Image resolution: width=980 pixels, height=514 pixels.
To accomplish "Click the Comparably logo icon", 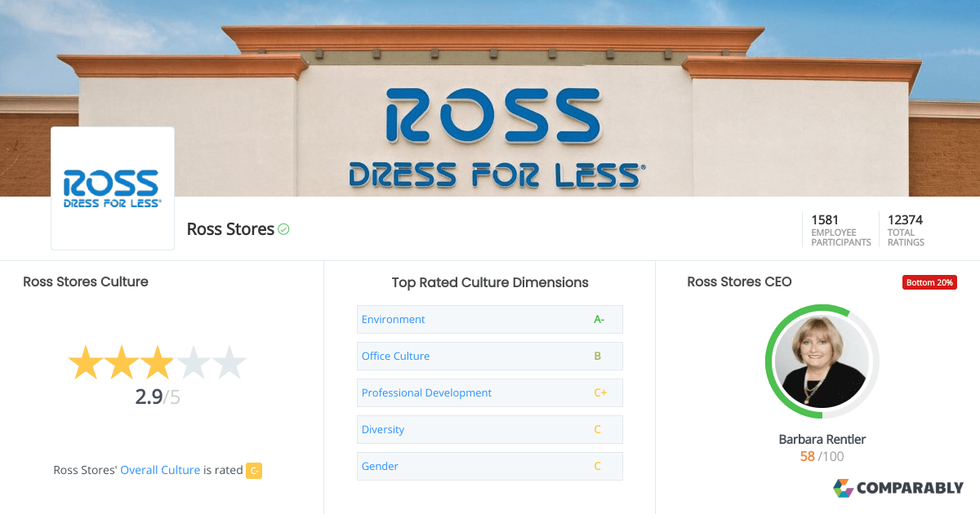I will click(843, 488).
